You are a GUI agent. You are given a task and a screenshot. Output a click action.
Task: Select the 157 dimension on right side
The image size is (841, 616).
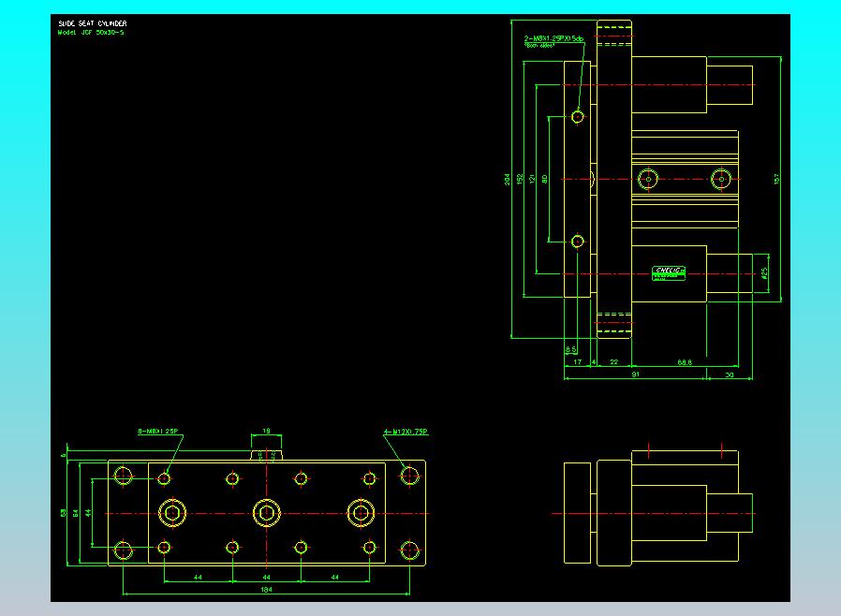pos(777,179)
